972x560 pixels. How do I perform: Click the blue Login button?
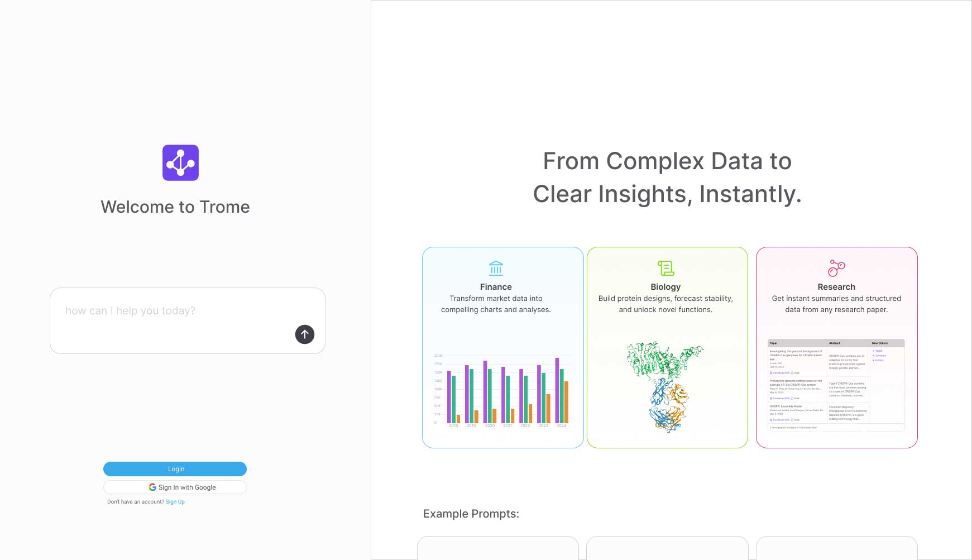pyautogui.click(x=175, y=469)
